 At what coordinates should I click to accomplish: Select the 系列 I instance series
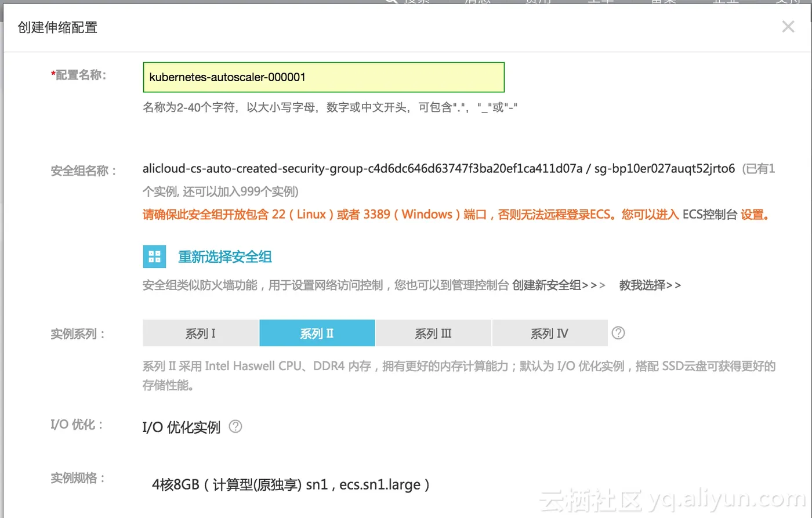coord(201,334)
